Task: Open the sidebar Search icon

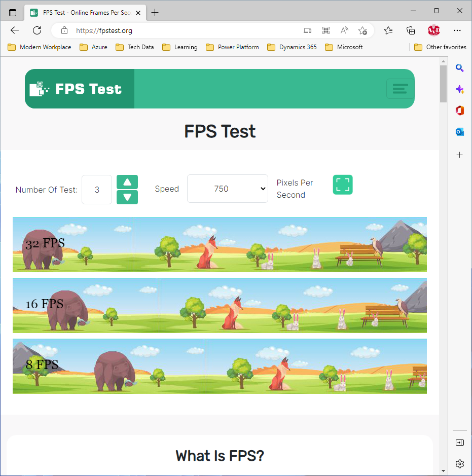Action: [x=459, y=68]
